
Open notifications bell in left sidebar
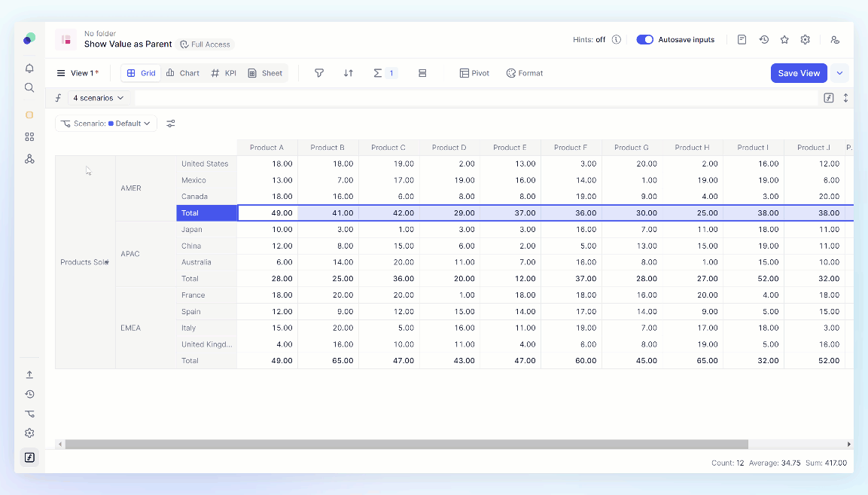pos(29,69)
